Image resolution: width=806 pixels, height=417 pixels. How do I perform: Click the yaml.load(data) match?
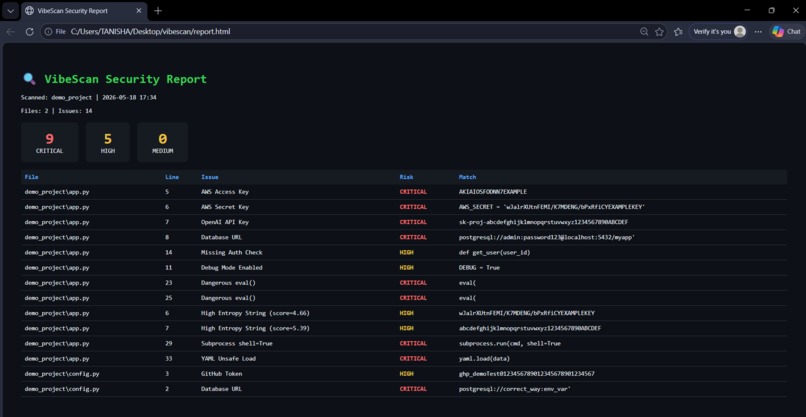tap(484, 358)
